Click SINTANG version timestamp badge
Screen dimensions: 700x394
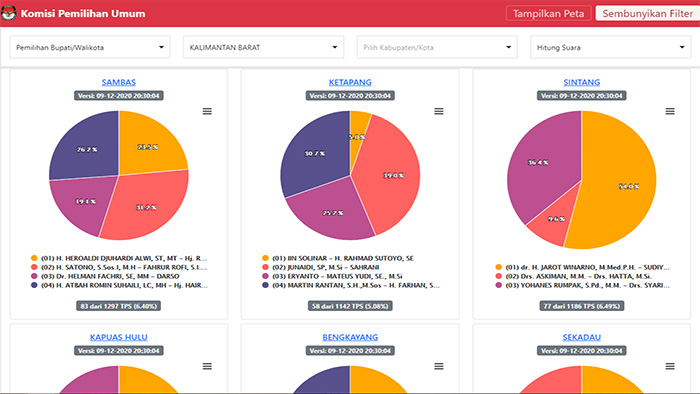point(582,95)
